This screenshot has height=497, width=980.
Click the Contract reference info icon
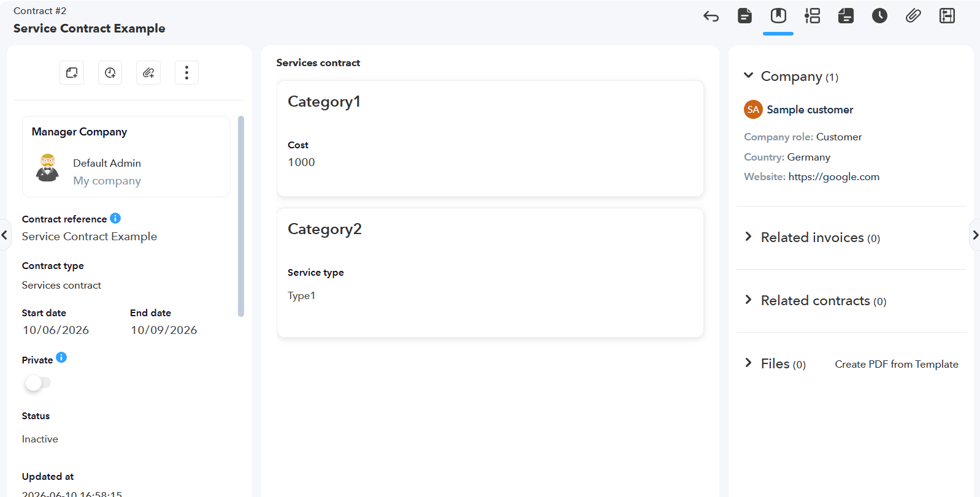point(115,218)
